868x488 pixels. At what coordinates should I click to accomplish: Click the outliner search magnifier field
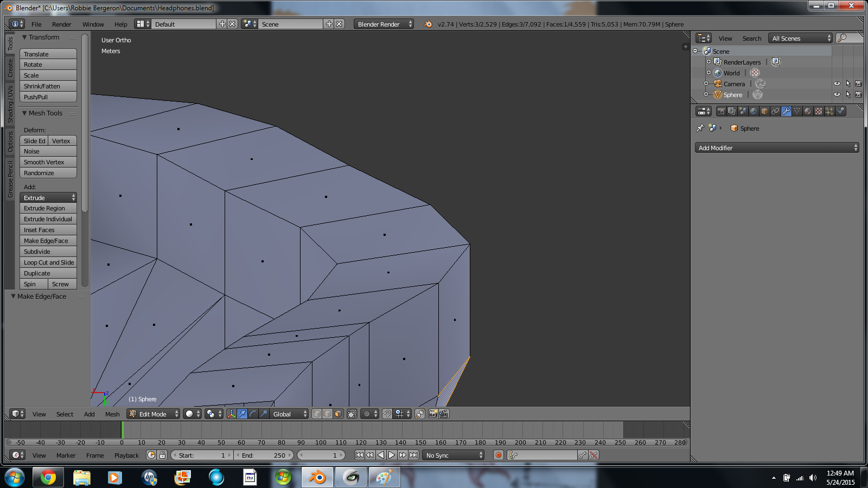849,38
